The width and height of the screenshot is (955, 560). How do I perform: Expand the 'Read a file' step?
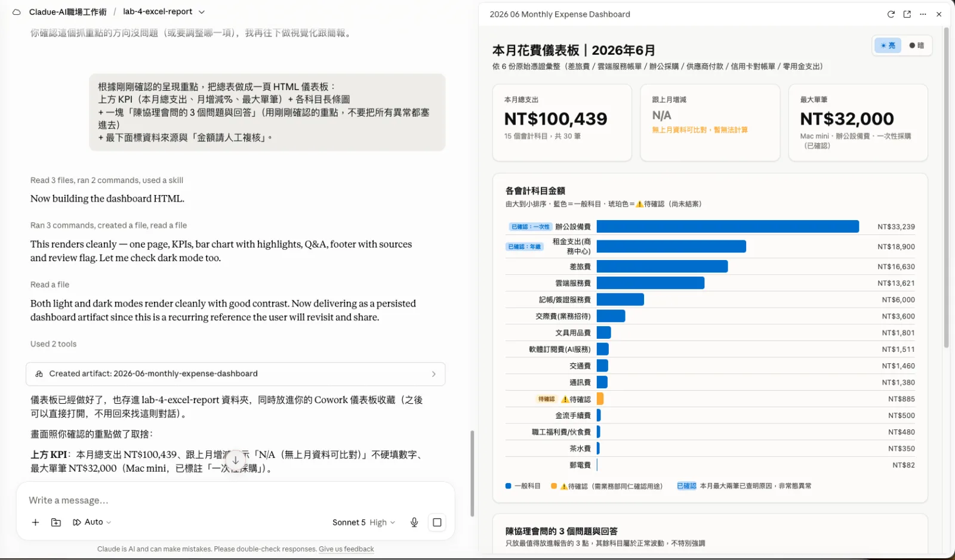click(50, 284)
